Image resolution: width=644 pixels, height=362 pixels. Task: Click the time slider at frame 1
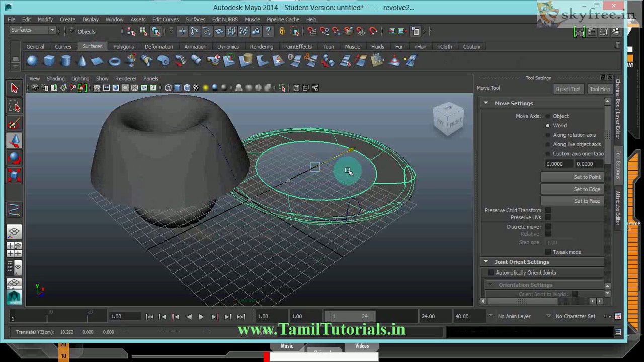(13, 317)
